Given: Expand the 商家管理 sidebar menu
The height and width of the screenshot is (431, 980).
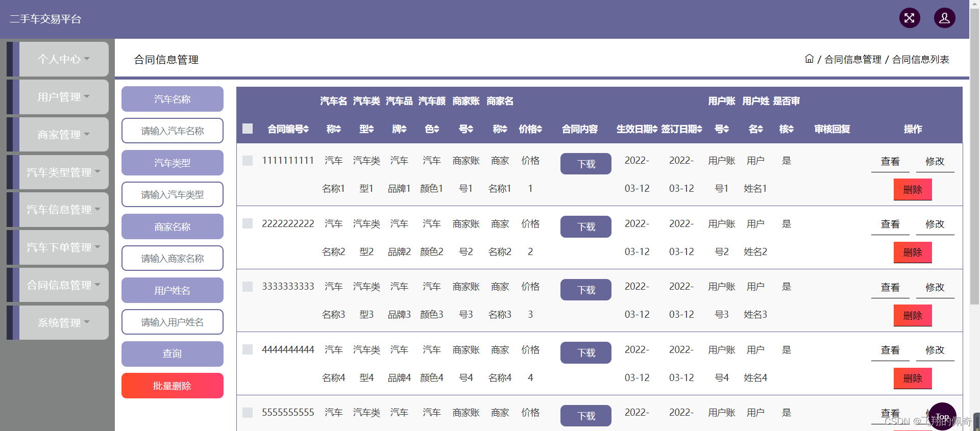Looking at the screenshot, I should [63, 135].
